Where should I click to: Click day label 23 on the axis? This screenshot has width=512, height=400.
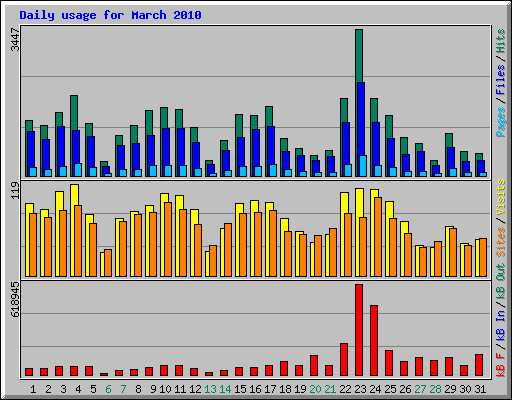360,389
